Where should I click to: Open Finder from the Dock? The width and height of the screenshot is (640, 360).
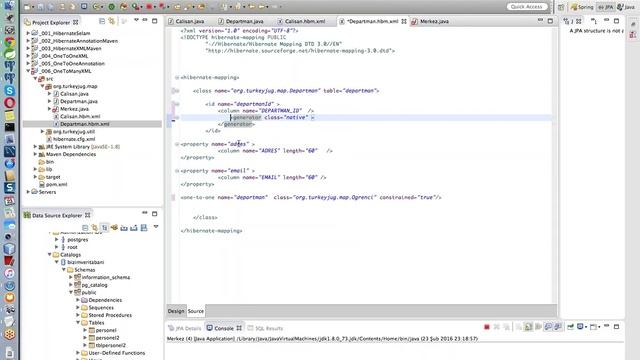pos(9,6)
